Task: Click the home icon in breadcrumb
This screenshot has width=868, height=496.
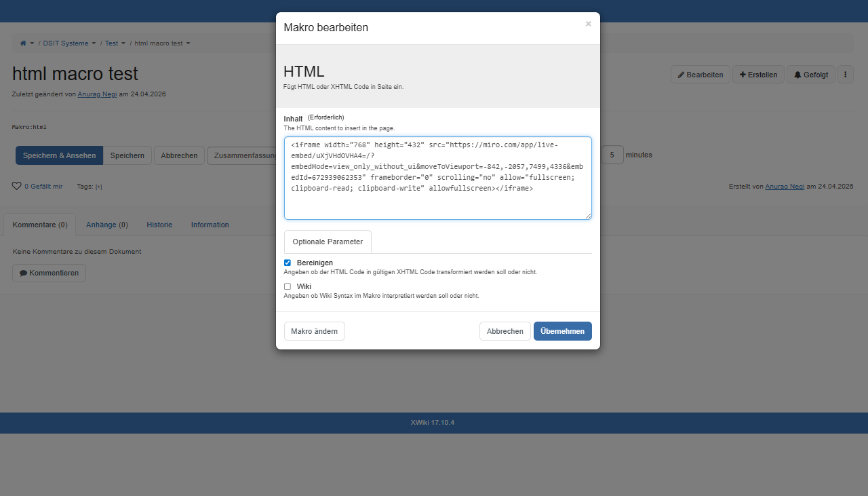Action: point(23,43)
